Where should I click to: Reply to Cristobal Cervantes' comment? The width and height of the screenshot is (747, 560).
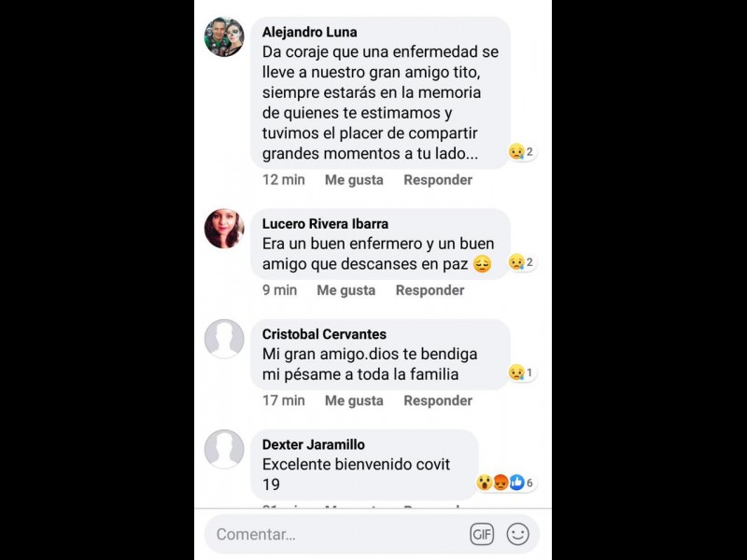[x=438, y=401]
